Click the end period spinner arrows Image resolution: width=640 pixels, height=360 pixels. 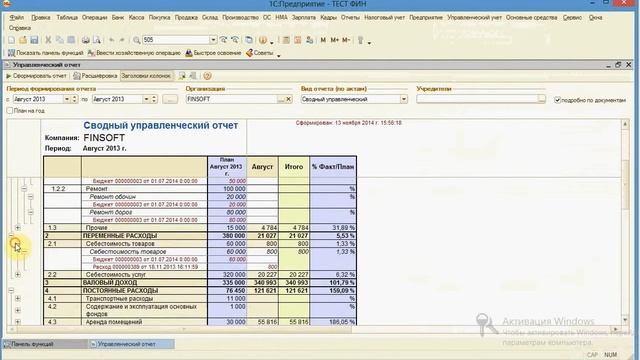(x=154, y=99)
